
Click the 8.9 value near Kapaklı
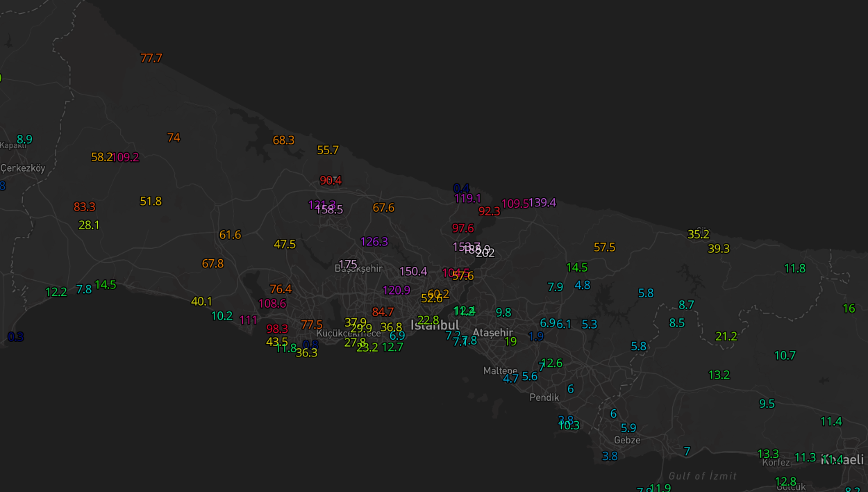coord(24,139)
